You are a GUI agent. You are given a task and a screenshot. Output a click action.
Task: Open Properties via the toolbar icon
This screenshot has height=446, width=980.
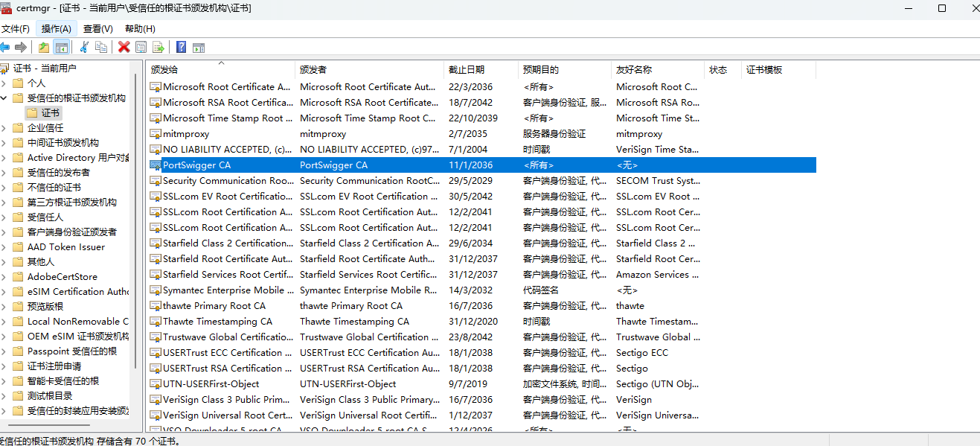click(141, 48)
